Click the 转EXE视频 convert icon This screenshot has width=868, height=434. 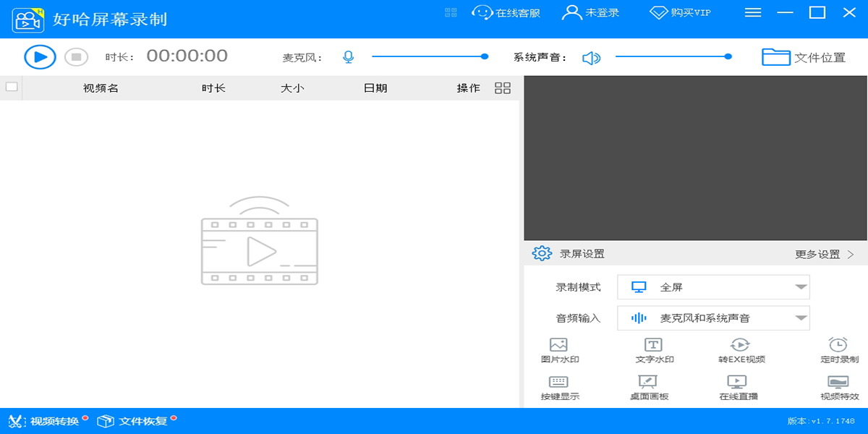[x=740, y=346]
